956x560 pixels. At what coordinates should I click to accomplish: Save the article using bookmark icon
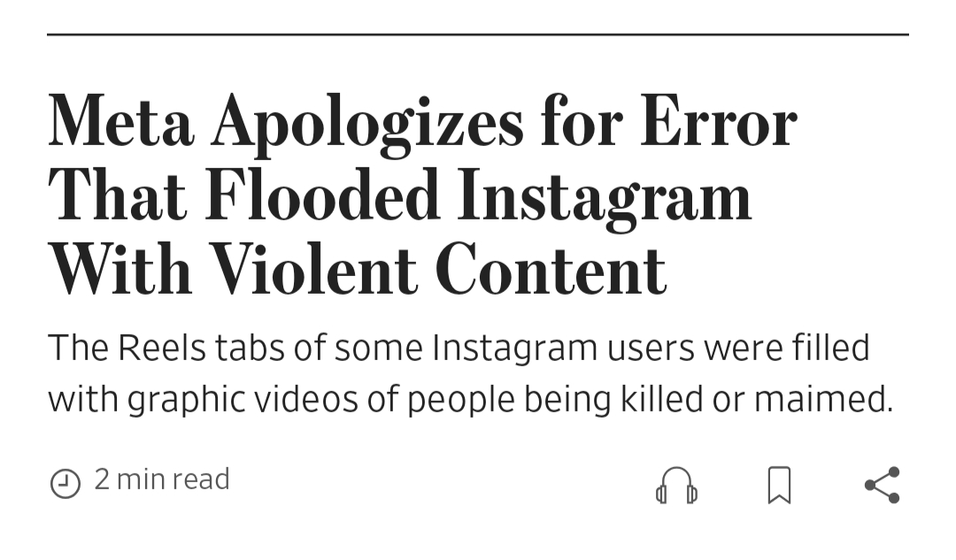click(x=779, y=485)
